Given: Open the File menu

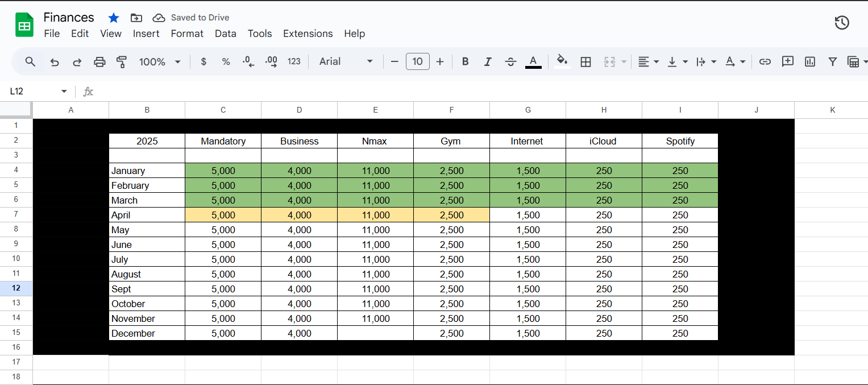Looking at the screenshot, I should coord(52,34).
